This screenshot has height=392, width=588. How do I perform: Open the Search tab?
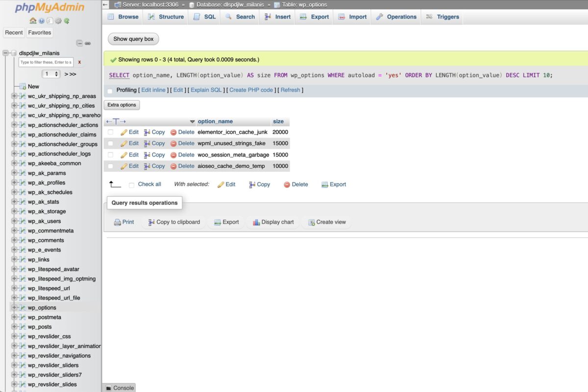(240, 17)
